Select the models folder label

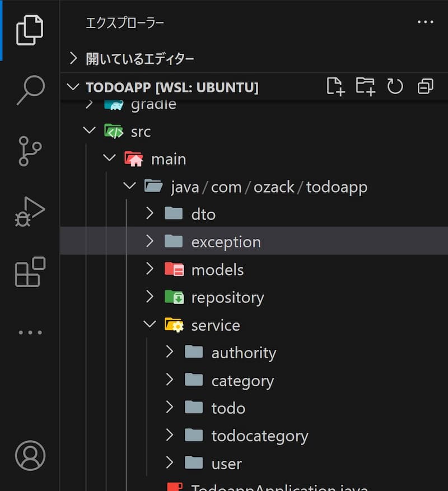pyautogui.click(x=217, y=270)
